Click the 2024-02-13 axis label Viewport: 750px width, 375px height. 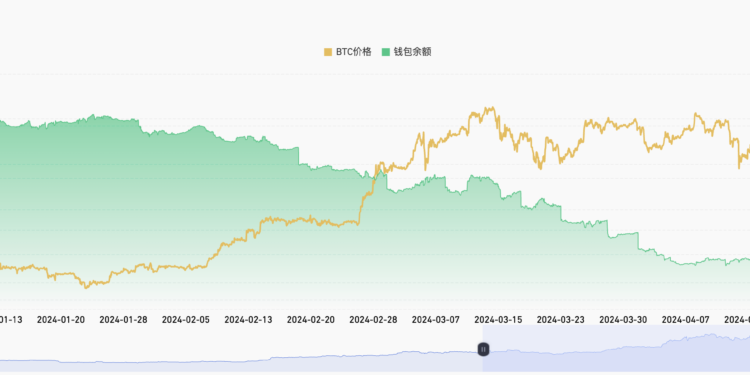pyautogui.click(x=248, y=320)
